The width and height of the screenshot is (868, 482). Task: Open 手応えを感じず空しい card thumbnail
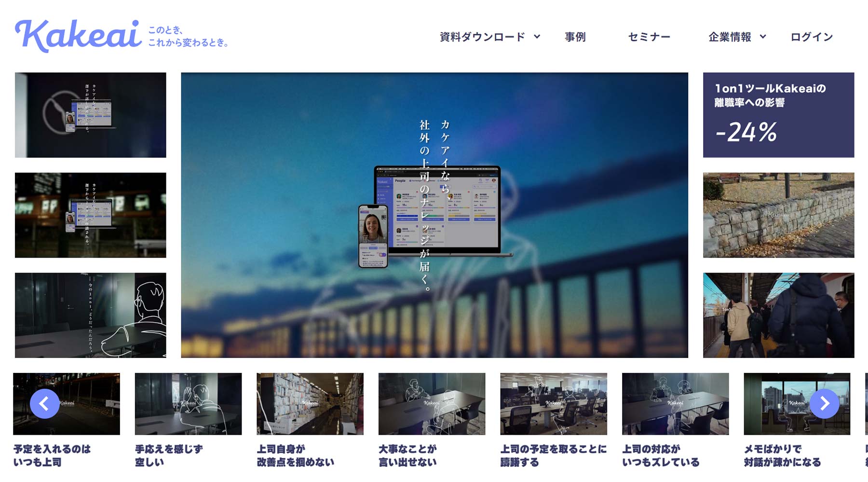[188, 404]
